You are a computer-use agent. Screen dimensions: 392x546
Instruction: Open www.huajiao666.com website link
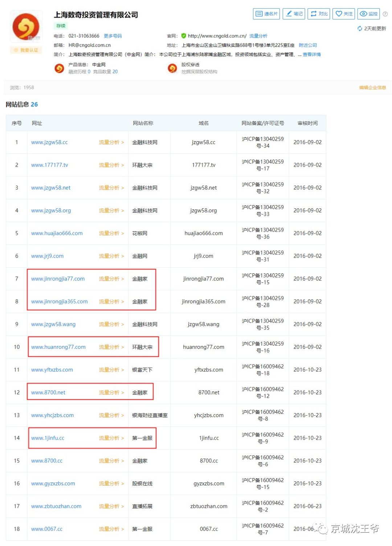point(57,233)
